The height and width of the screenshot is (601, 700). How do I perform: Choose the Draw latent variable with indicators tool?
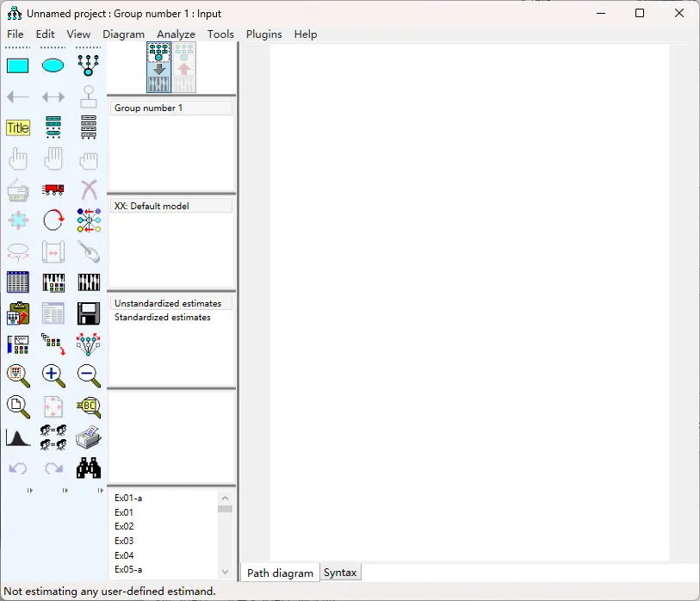[89, 65]
